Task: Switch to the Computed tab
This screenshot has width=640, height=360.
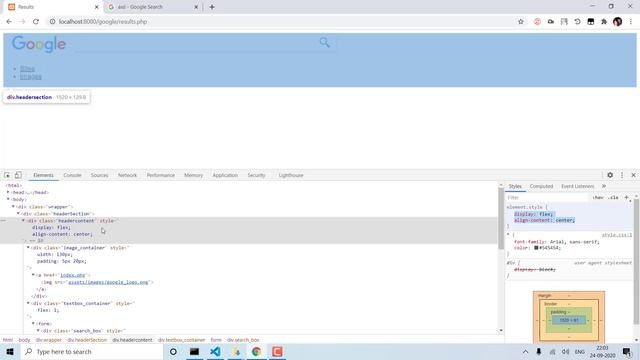Action: coord(541,186)
